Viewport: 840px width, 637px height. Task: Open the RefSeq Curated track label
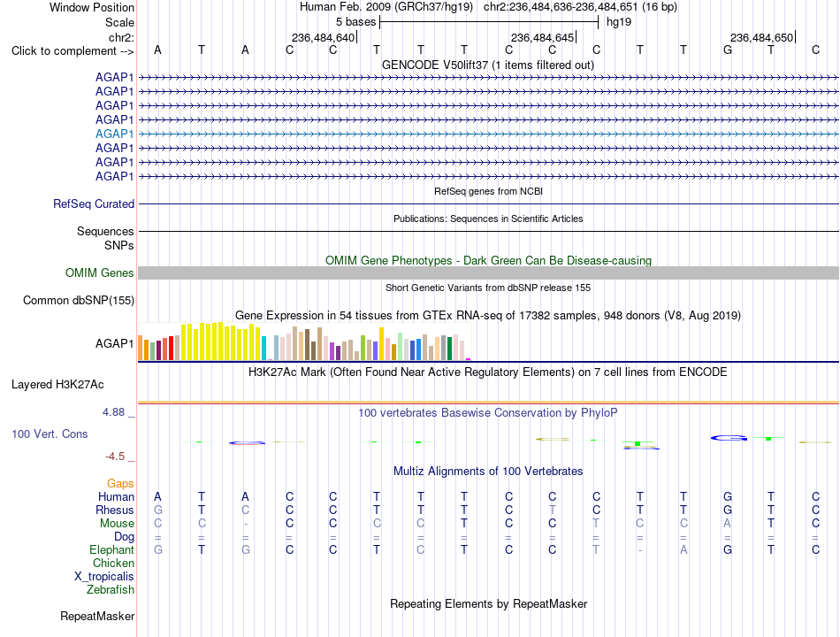pos(94,203)
